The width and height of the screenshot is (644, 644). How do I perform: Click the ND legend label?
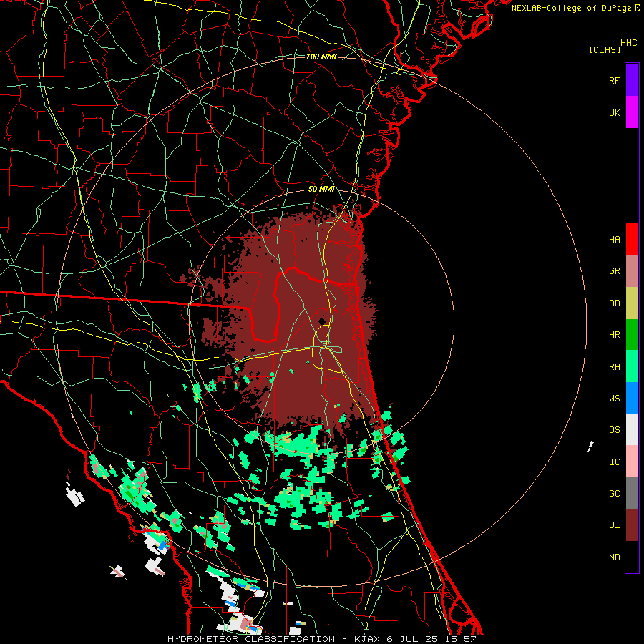614,557
